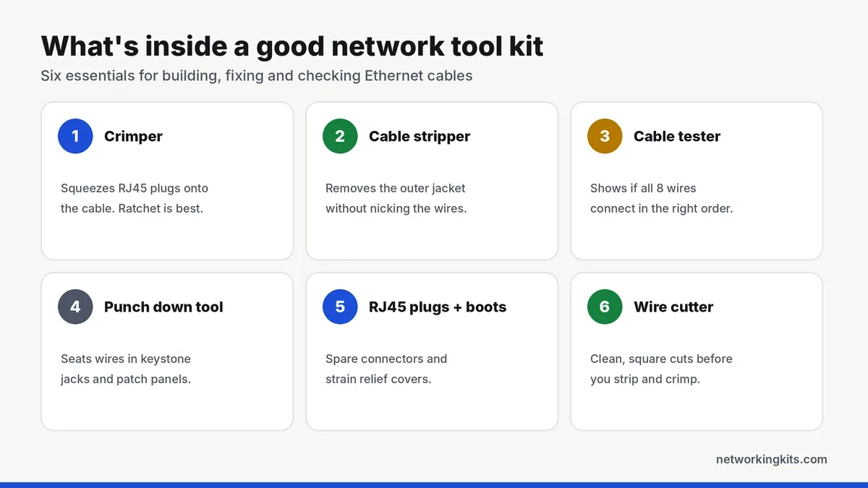Click text 'without nicking the wires.'
This screenshot has width=868, height=488.
396,208
